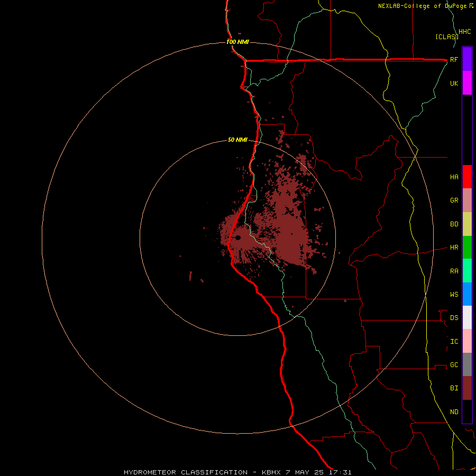
Task: Click the GC legend label text
Action: [x=454, y=365]
